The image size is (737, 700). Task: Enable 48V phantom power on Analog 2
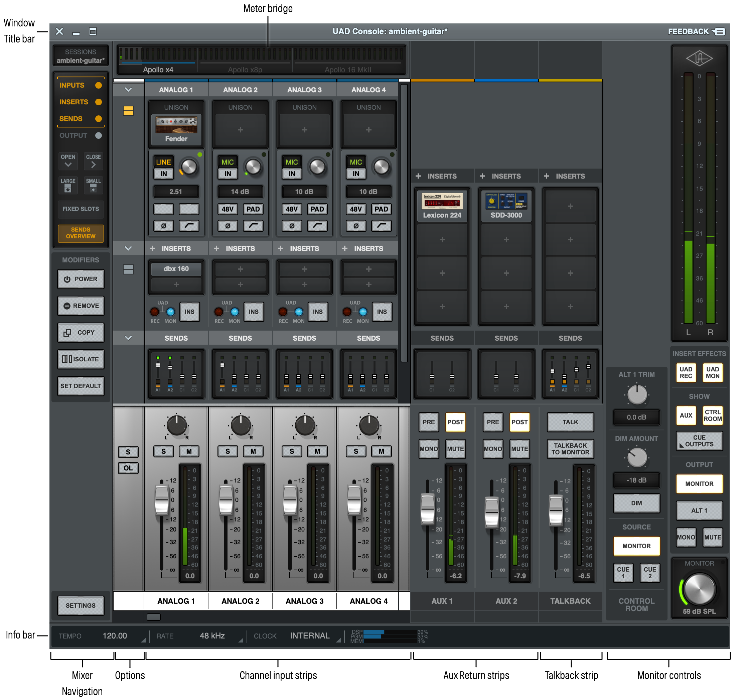click(228, 209)
